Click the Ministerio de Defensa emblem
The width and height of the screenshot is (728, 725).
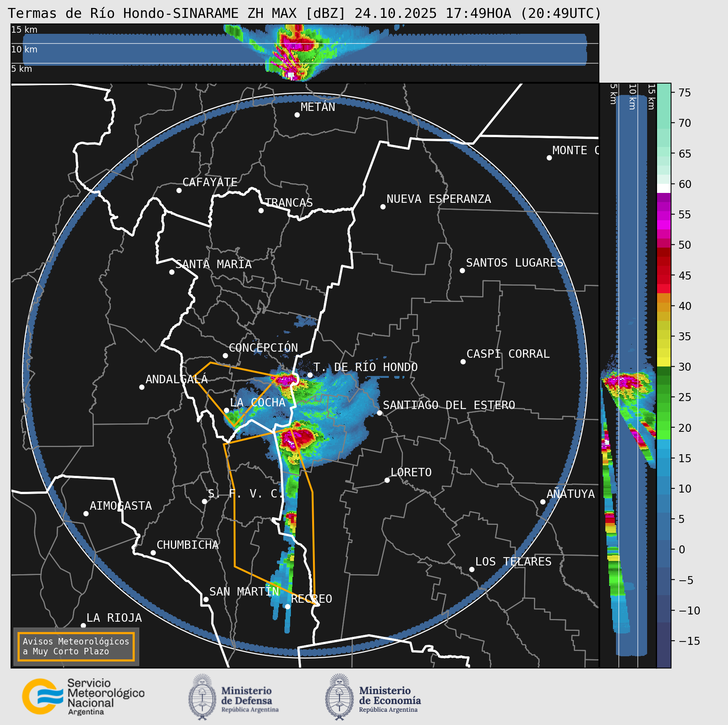(202, 697)
